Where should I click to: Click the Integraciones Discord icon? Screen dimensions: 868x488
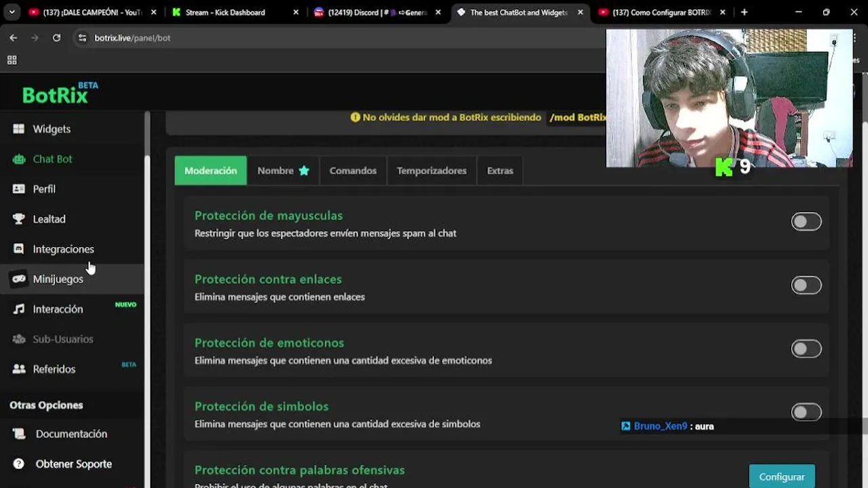click(x=19, y=249)
